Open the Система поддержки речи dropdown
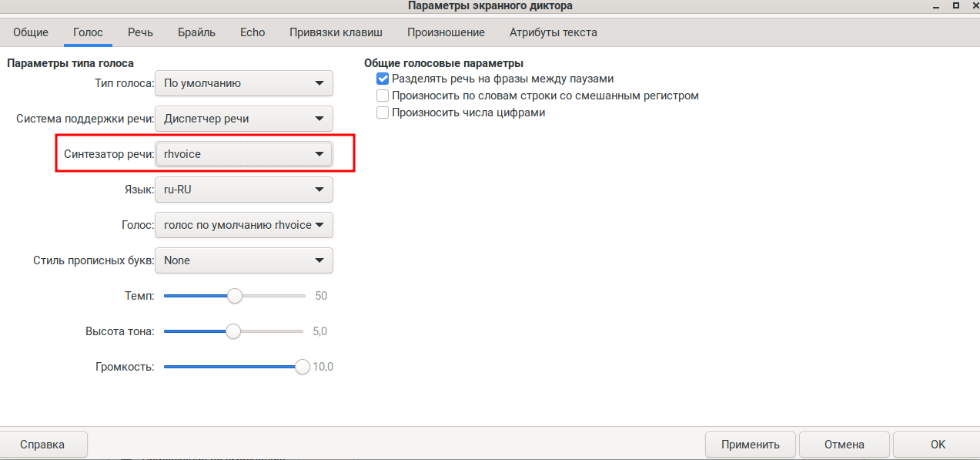This screenshot has width=980, height=460. [x=244, y=119]
